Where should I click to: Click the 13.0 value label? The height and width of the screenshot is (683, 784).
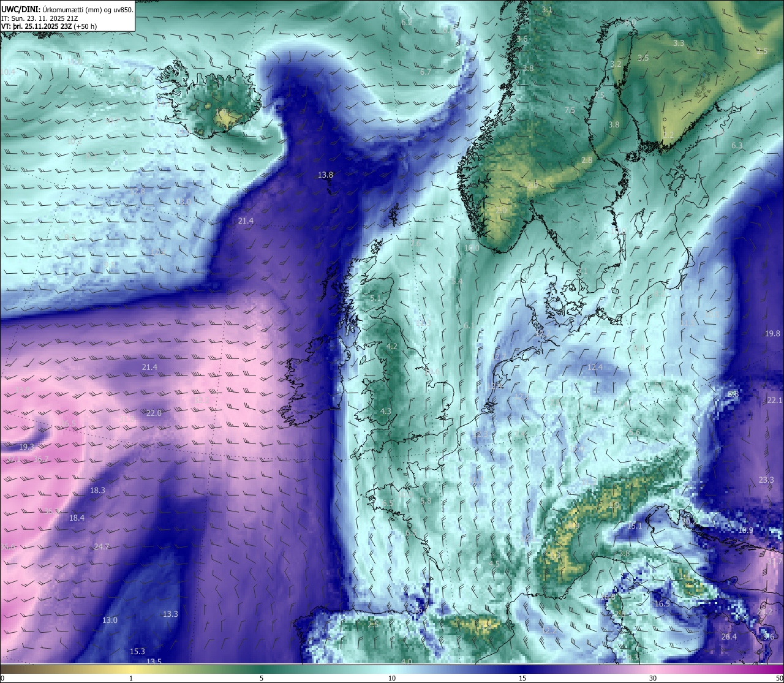tap(110, 620)
